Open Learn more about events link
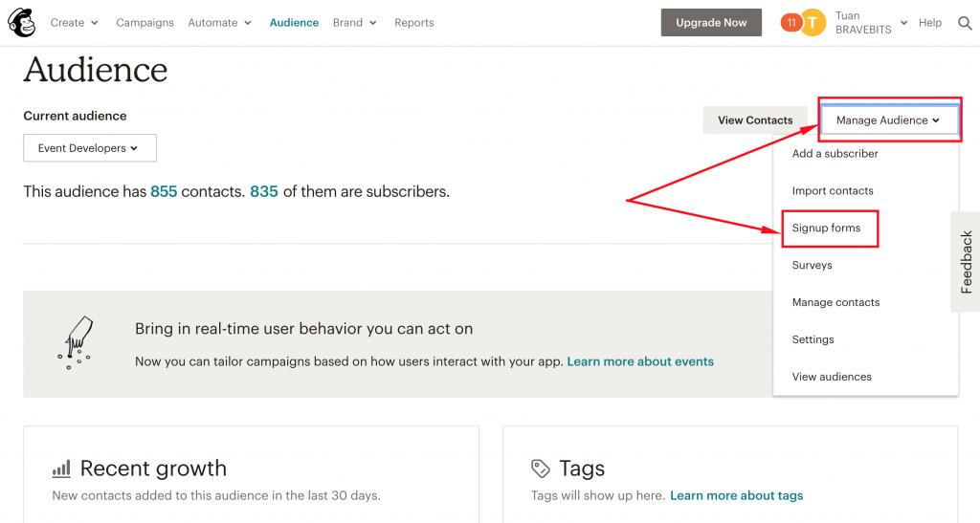 (x=640, y=361)
